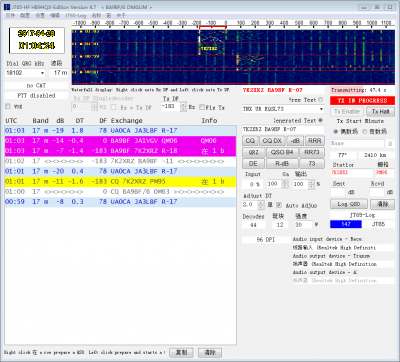Click the Tx Enable button

pos(347,112)
